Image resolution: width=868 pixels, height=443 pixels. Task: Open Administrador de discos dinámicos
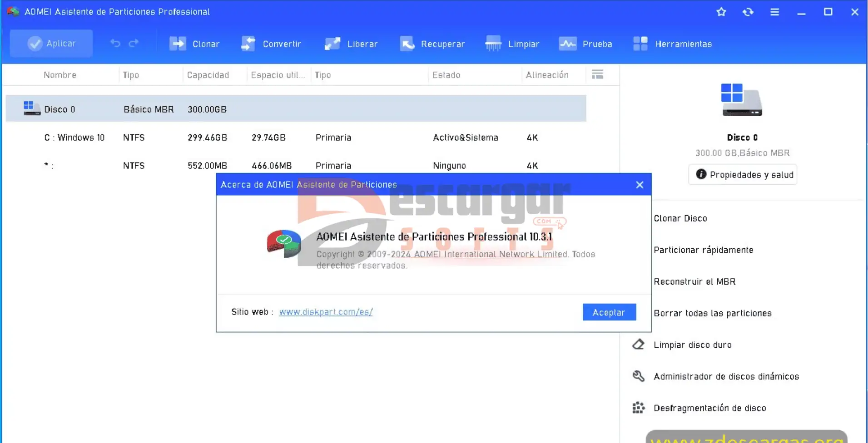726,376
